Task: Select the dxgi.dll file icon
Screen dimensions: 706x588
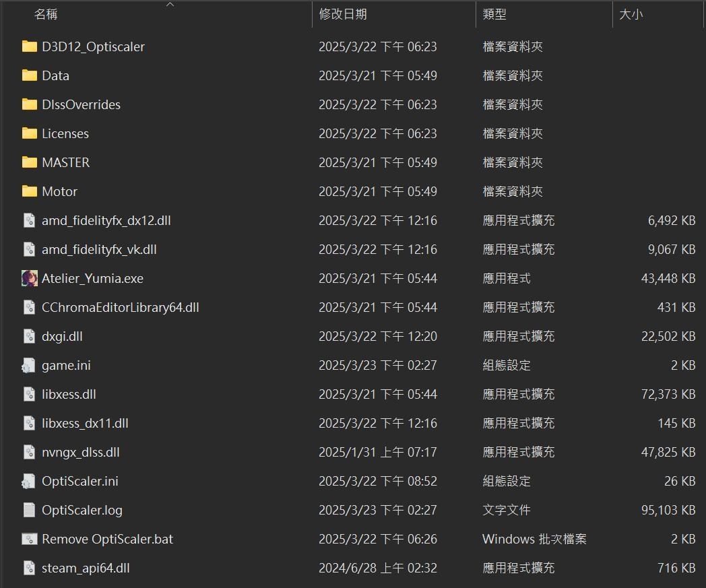Action: [30, 336]
